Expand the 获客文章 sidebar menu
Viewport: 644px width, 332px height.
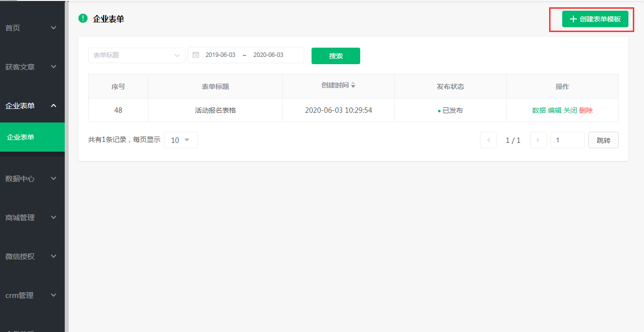click(32, 67)
